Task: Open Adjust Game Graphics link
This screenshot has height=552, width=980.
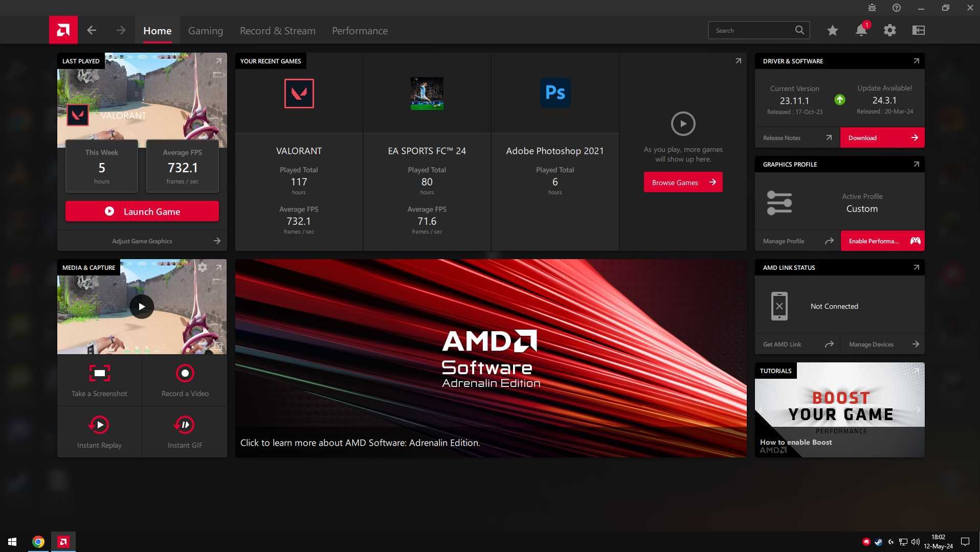Action: 142,241
